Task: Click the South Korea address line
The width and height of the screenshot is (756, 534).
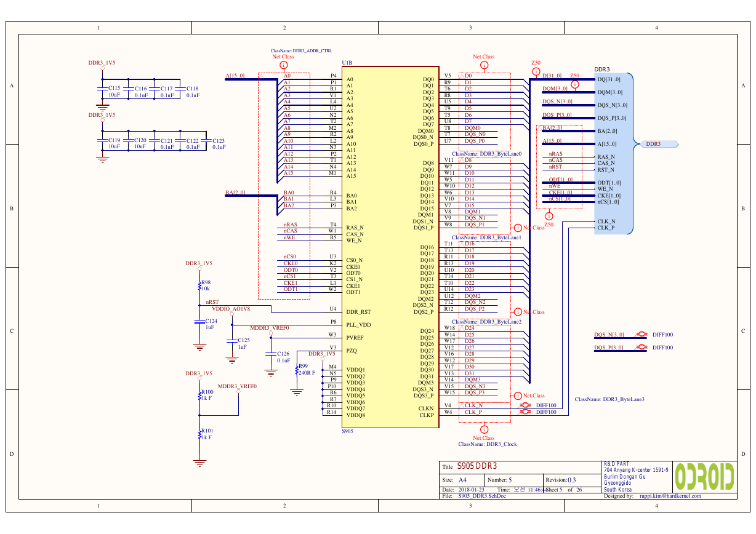Action: 619,490
